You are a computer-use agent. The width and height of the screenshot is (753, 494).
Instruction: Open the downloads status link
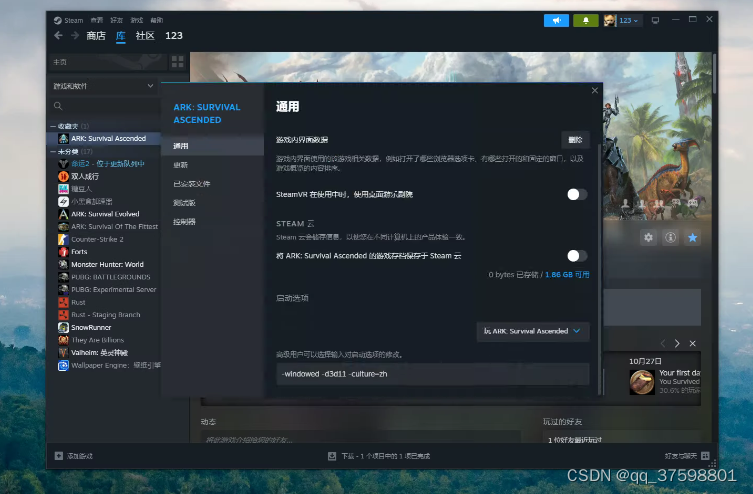(x=379, y=456)
